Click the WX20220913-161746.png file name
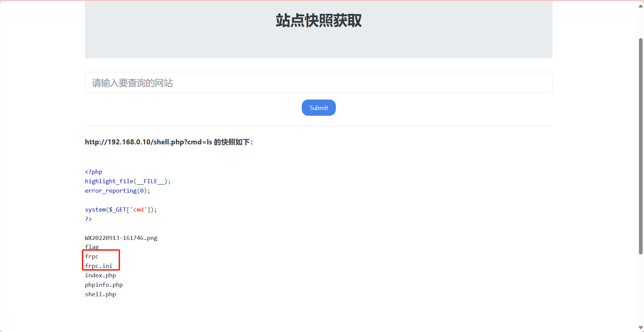Screen dimensions: 644x332 tap(121, 238)
